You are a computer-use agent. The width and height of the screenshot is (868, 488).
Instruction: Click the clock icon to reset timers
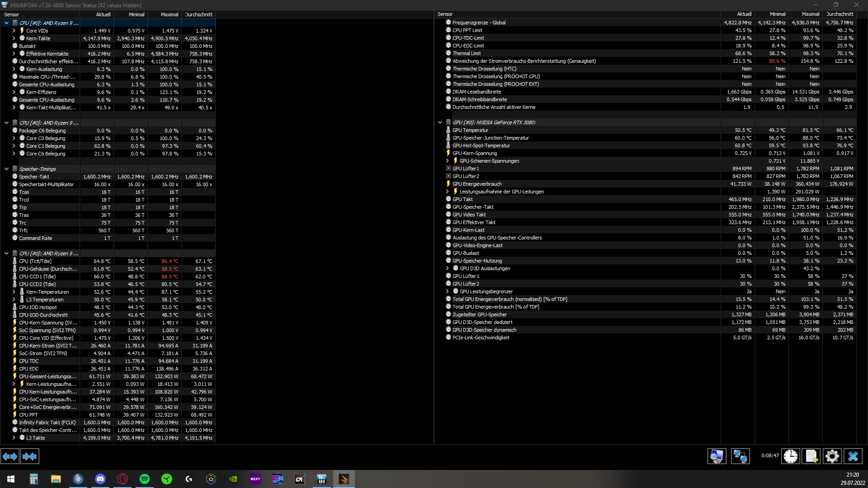790,456
